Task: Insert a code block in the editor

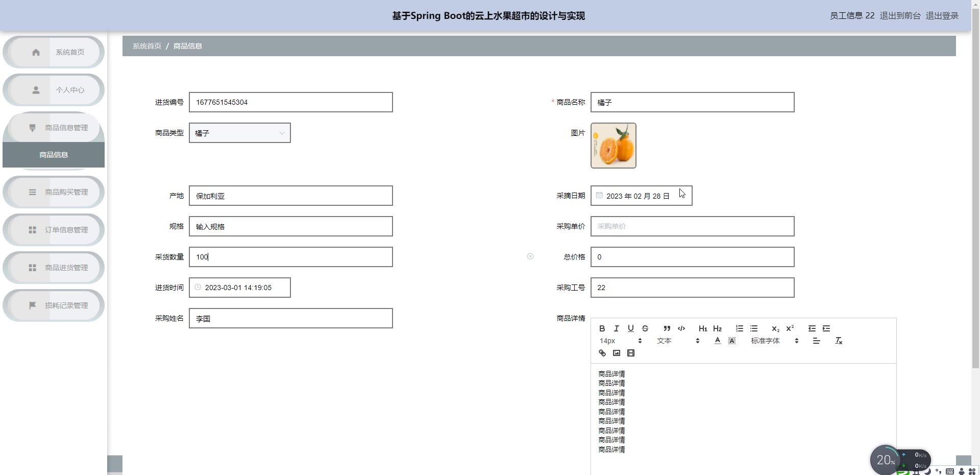Action: 681,328
